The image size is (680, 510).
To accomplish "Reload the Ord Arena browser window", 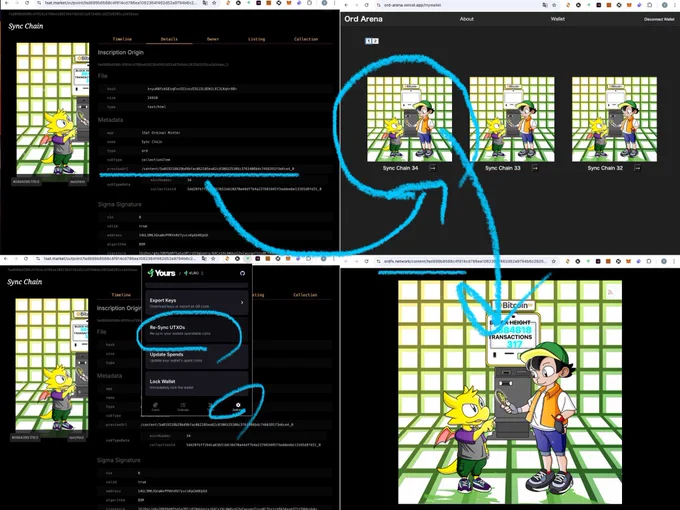I will pos(366,5).
